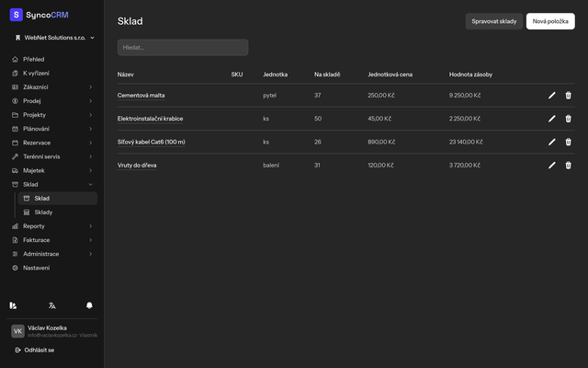Collapse the Sklad menu chevron

click(90, 184)
